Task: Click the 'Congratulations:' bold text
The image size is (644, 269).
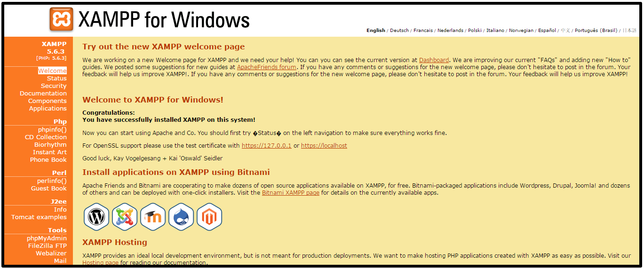Action: (x=109, y=113)
